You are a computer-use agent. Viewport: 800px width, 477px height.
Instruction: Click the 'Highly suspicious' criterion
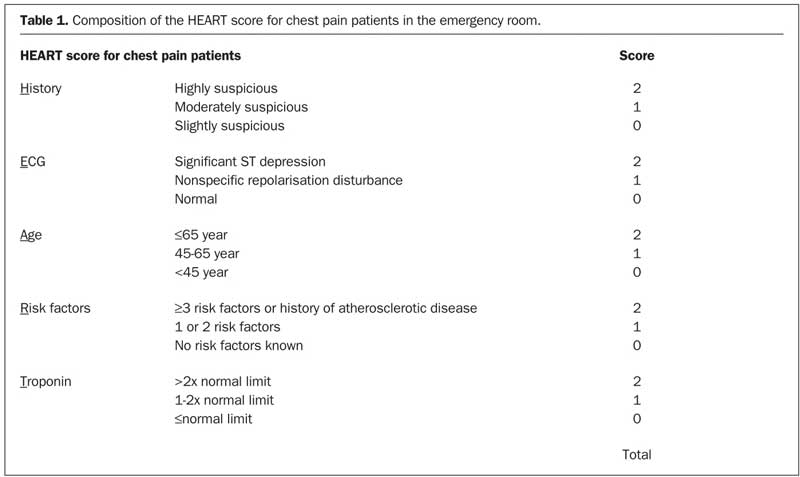pyautogui.click(x=226, y=89)
